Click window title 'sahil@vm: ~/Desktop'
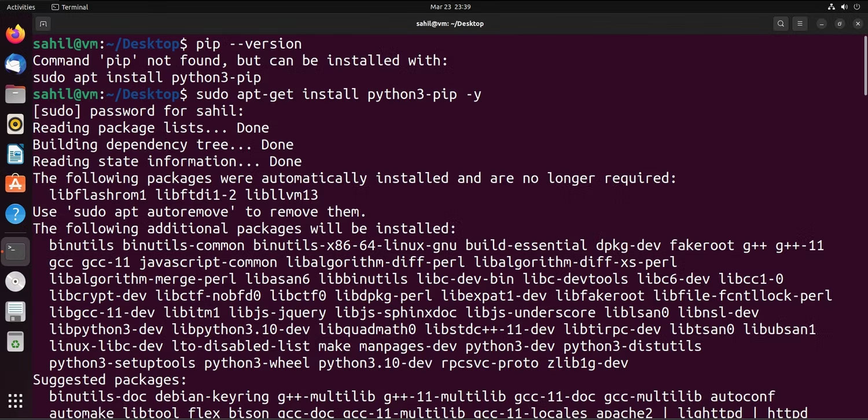Screen dimensions: 868x420 point(450,24)
